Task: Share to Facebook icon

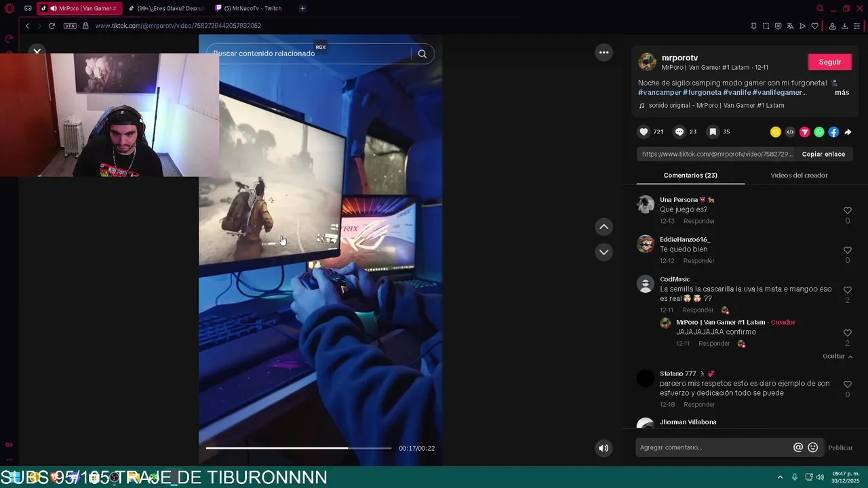Action: [833, 132]
